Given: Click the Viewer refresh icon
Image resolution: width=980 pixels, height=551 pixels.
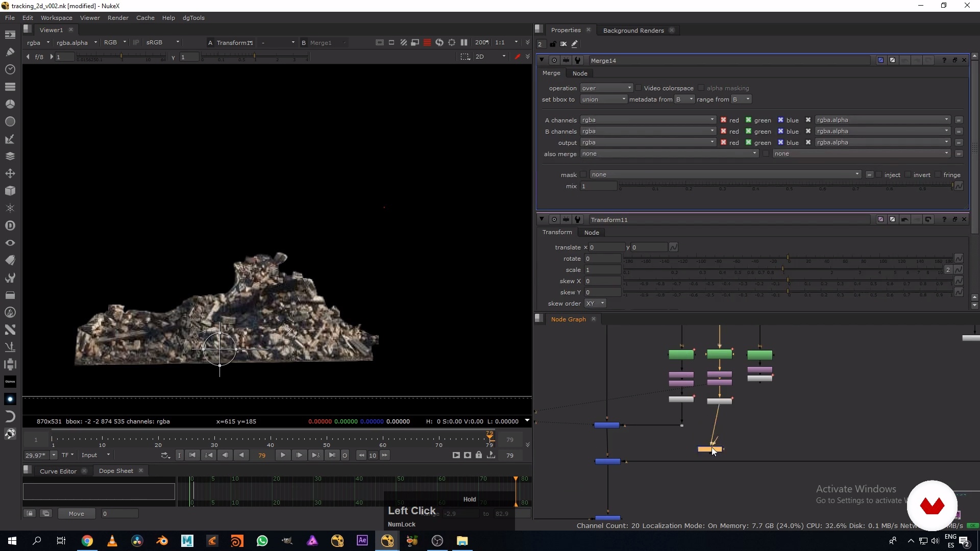Looking at the screenshot, I should pyautogui.click(x=439, y=42).
